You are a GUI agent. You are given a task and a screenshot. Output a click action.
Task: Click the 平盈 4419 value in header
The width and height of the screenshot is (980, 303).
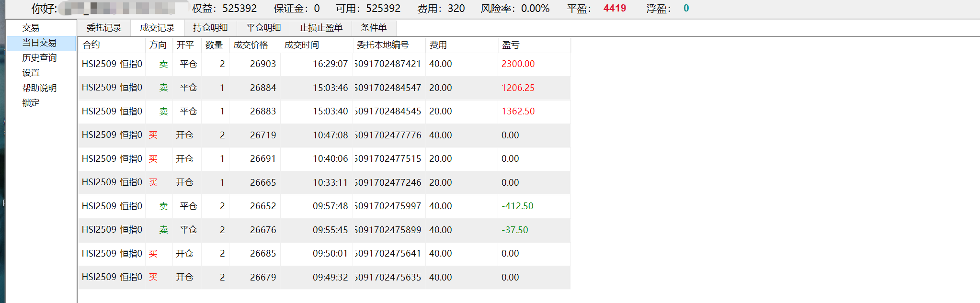pos(615,8)
